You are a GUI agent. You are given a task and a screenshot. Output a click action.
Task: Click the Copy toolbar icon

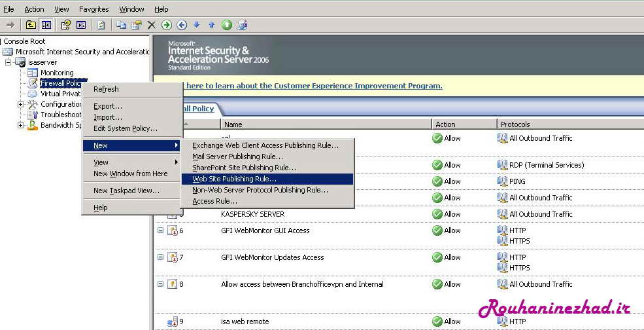[x=121, y=25]
